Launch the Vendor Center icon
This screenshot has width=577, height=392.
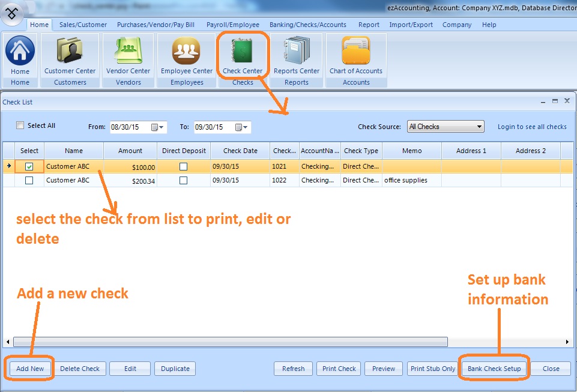point(128,51)
